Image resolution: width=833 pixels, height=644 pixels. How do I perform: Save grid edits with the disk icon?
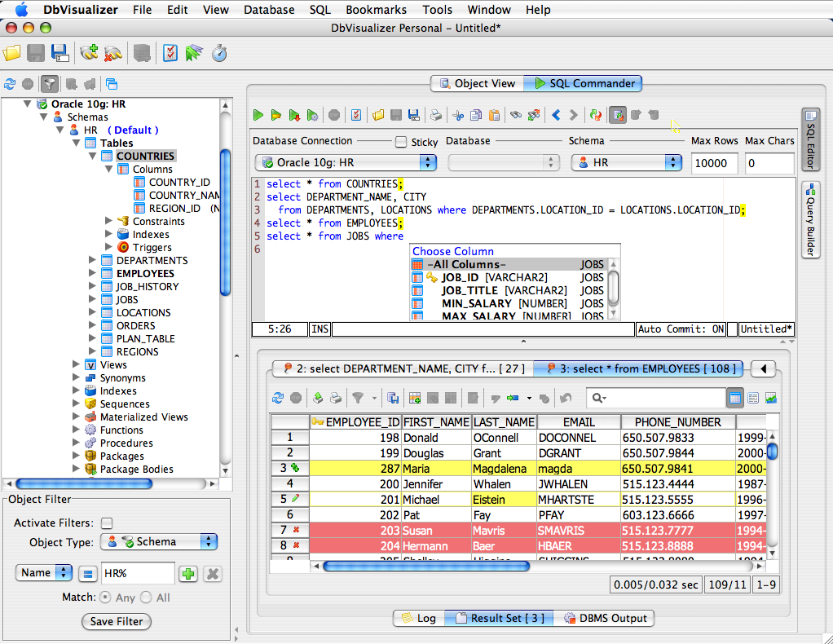[393, 398]
